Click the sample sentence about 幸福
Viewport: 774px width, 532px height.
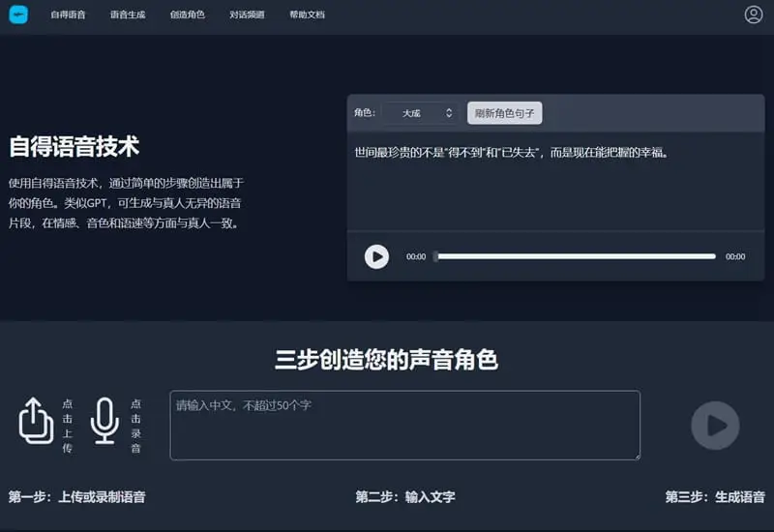512,152
